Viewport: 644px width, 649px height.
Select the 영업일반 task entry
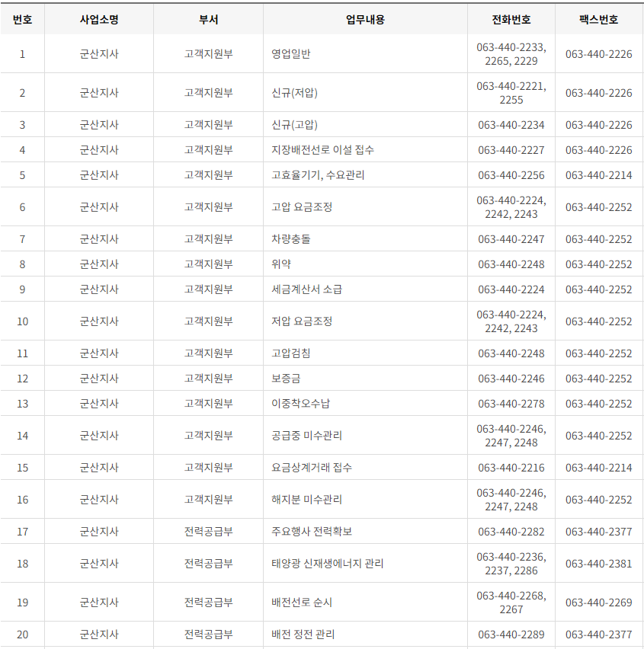pyautogui.click(x=293, y=54)
